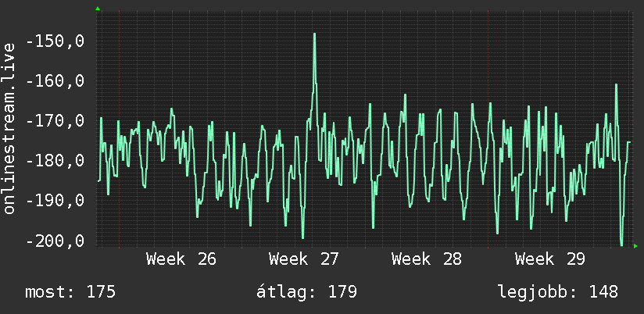Click the 'legjobb: 148' statistic
The height and width of the screenshot is (314, 644).
pyautogui.click(x=558, y=292)
